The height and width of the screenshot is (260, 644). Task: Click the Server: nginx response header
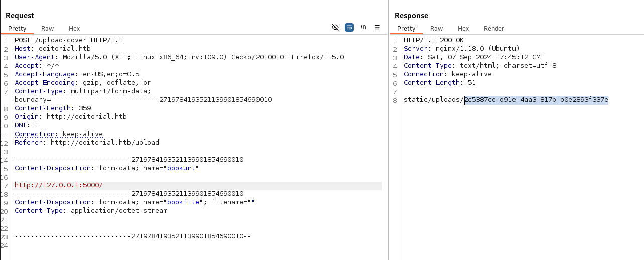click(461, 49)
